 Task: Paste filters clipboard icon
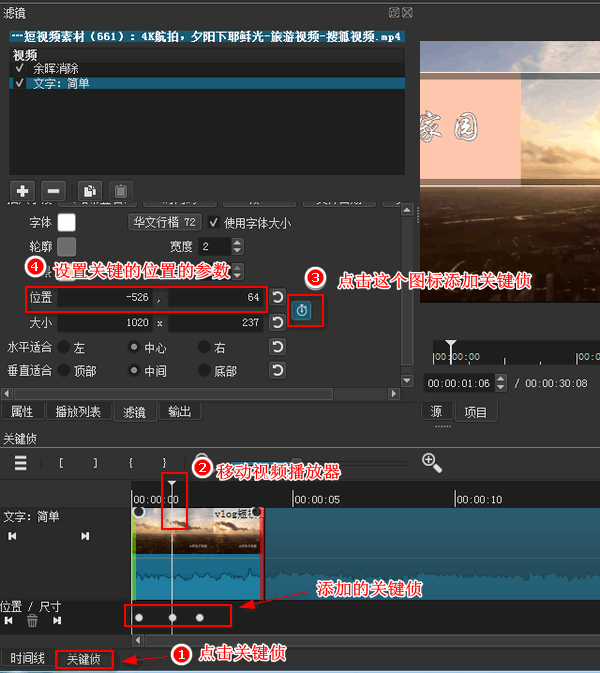(121, 191)
